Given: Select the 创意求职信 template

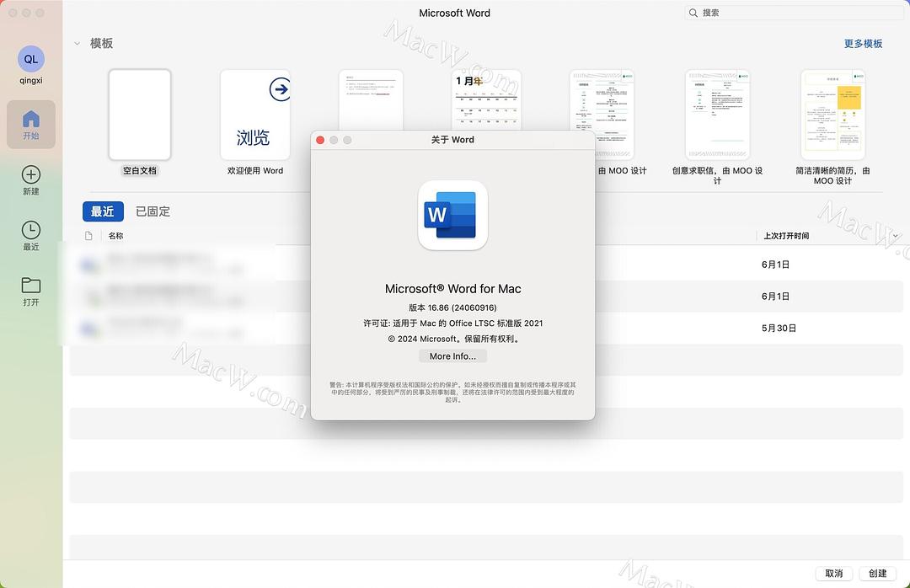Looking at the screenshot, I should tap(717, 127).
